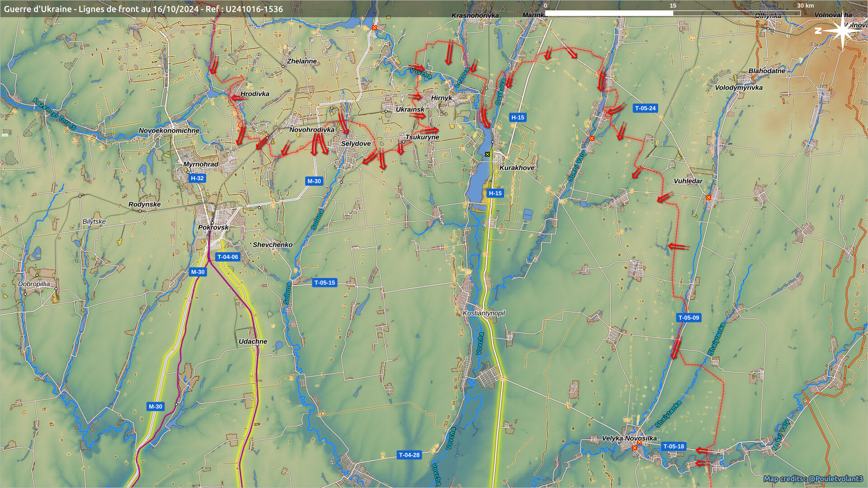The image size is (868, 488).
Task: Click the large red arrow above Lozove
Action: [449, 52]
